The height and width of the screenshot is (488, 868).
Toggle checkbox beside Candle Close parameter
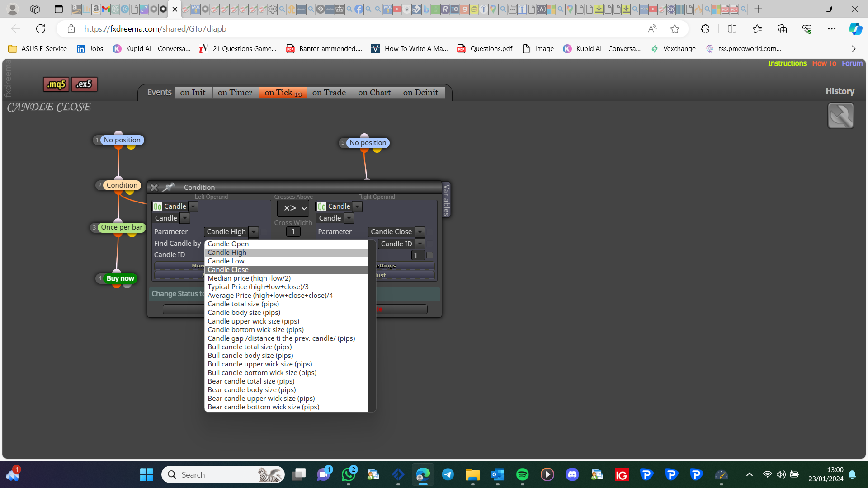pyautogui.click(x=429, y=232)
